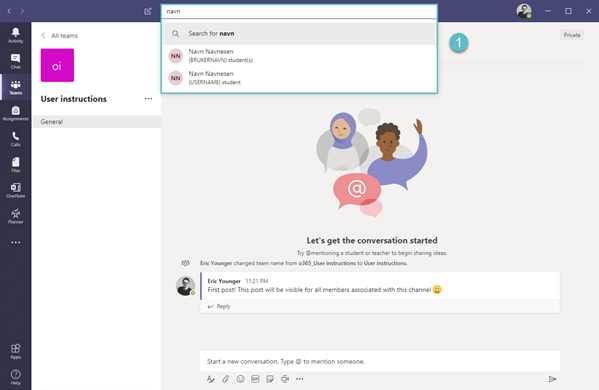The height and width of the screenshot is (390, 599).
Task: Open the Calls section
Action: (x=16, y=139)
